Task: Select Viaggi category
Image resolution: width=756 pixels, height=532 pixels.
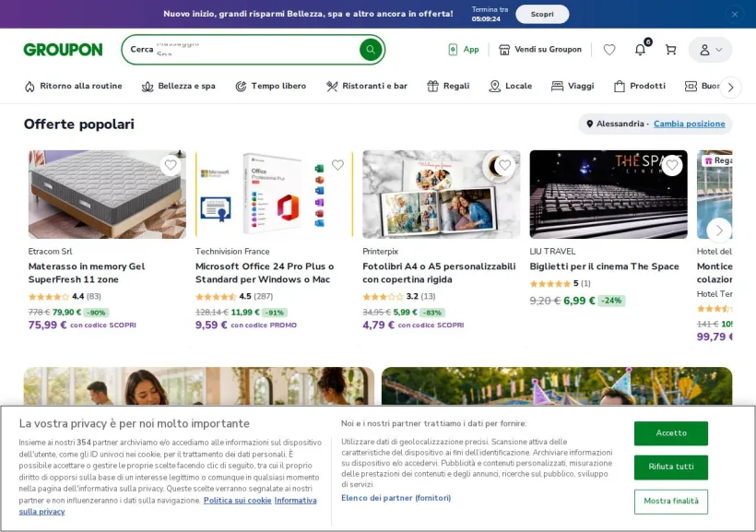Action: pyautogui.click(x=573, y=86)
